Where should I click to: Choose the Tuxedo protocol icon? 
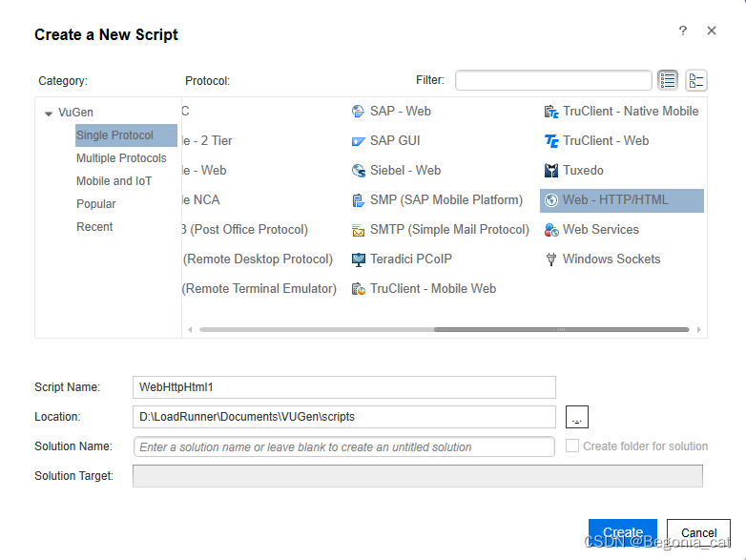click(551, 171)
